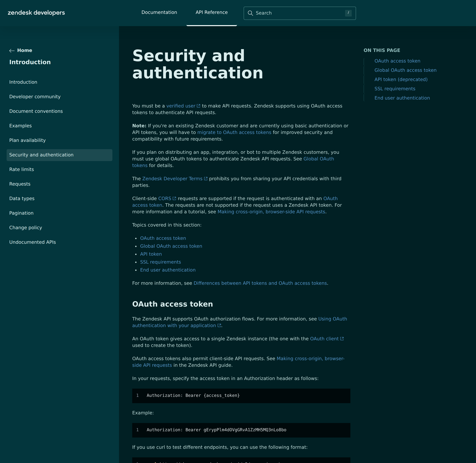Screen dimensions: 476x463
Task: Focus the Search input field
Action: pyautogui.click(x=299, y=13)
